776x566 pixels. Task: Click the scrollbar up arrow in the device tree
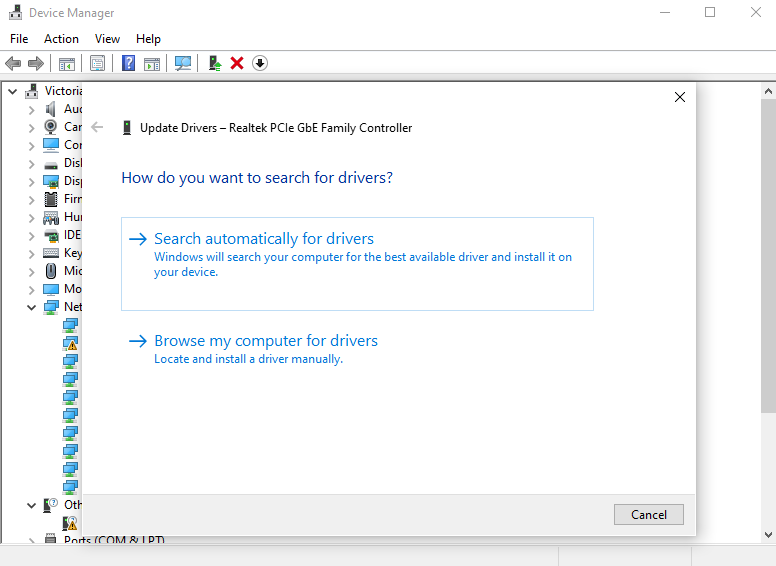click(768, 91)
